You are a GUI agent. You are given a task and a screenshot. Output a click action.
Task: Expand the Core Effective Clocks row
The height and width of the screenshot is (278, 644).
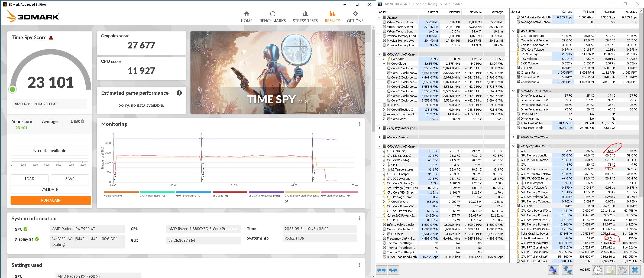pyautogui.click(x=384, y=110)
